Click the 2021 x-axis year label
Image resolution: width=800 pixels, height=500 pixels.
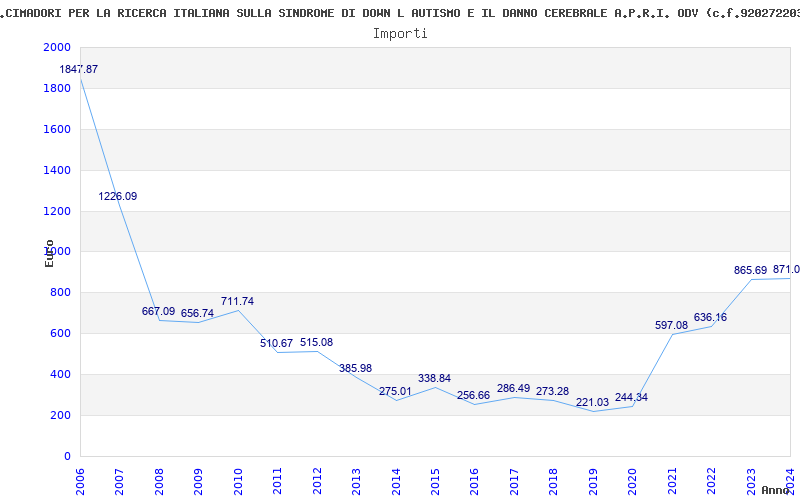pos(671,482)
